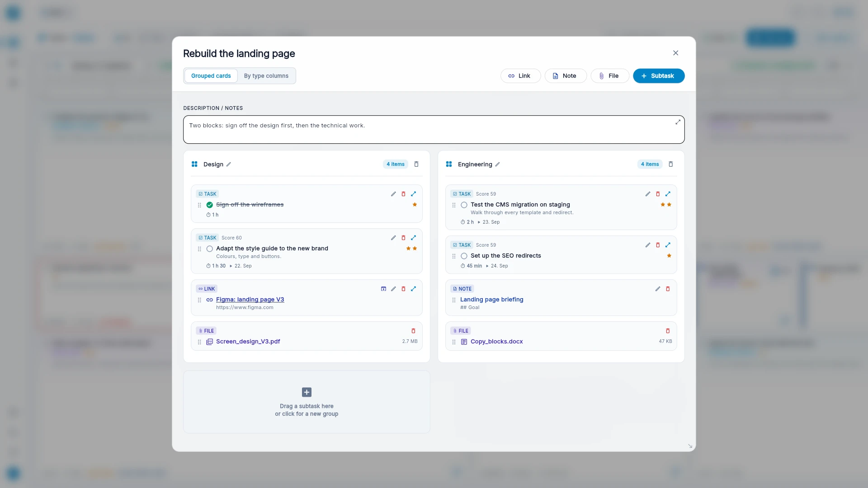Delete the 'Test the CMS migration' task
868x488 pixels.
click(x=658, y=194)
